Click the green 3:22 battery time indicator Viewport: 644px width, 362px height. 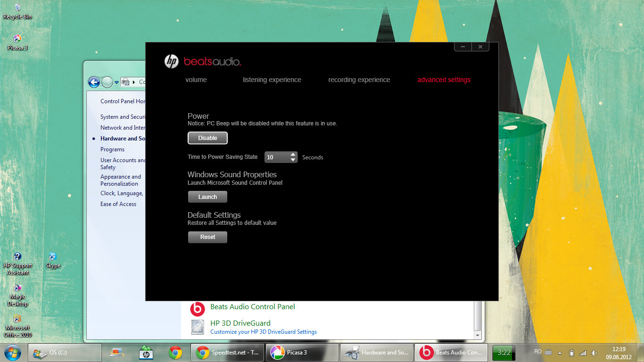504,352
